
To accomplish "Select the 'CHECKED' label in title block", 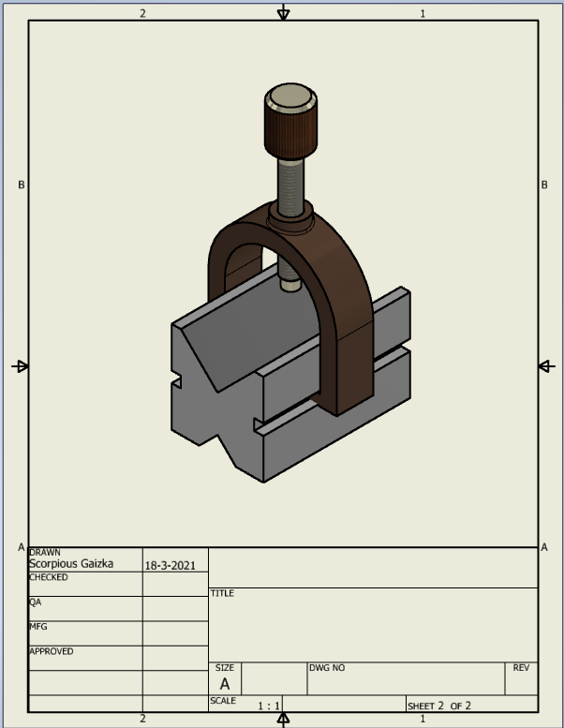I will coord(49,577).
